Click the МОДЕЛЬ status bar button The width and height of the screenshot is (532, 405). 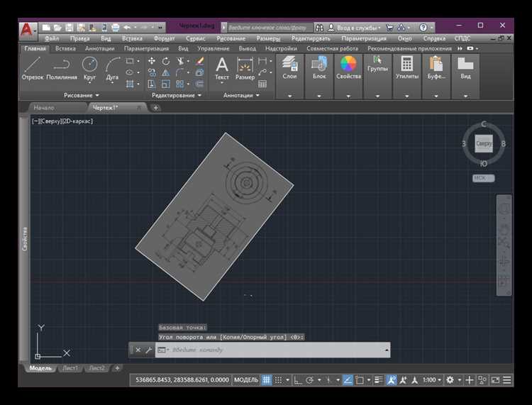pyautogui.click(x=246, y=380)
